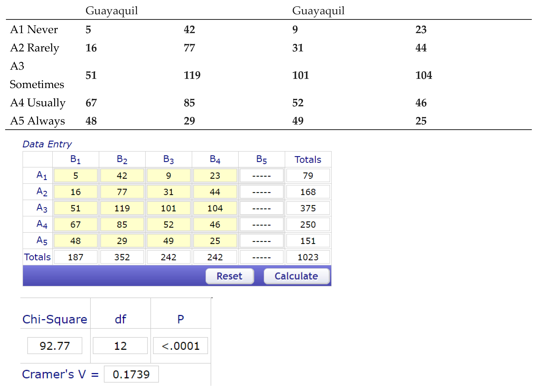Screen dimensions: 536x392
Task: Click the empty A5 B5 cell
Action: coord(261,241)
